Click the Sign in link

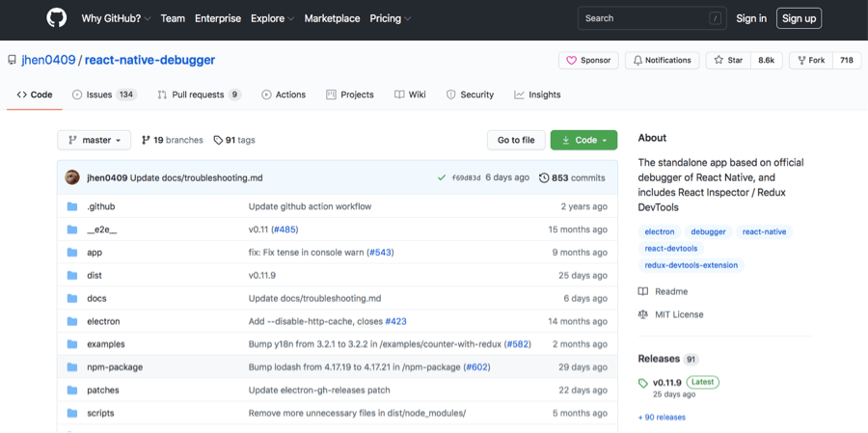point(751,18)
